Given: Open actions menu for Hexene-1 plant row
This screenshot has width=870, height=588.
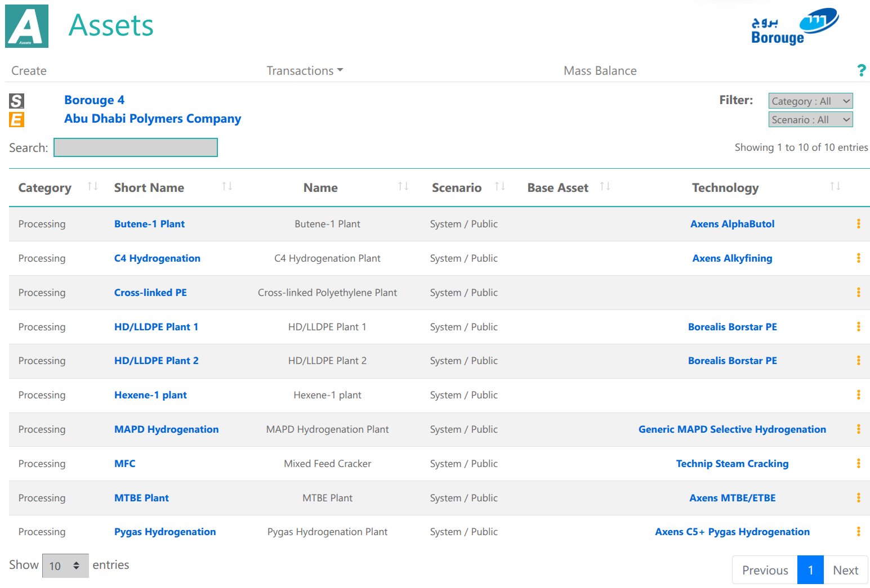Looking at the screenshot, I should click(x=858, y=395).
